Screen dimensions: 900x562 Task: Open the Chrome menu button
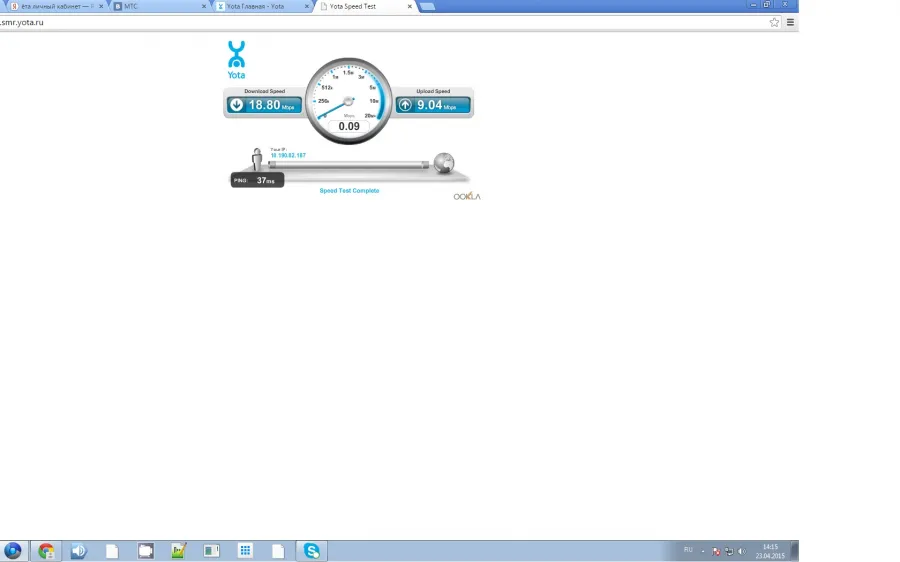pyautogui.click(x=790, y=22)
